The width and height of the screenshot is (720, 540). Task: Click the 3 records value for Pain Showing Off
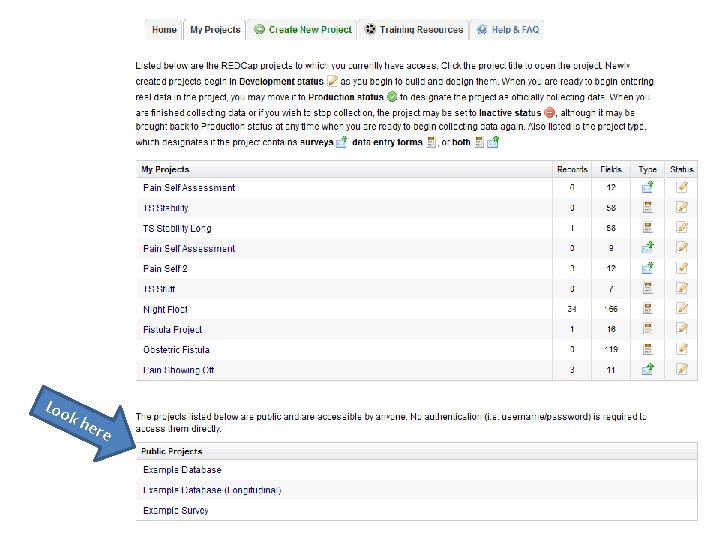pos(572,370)
